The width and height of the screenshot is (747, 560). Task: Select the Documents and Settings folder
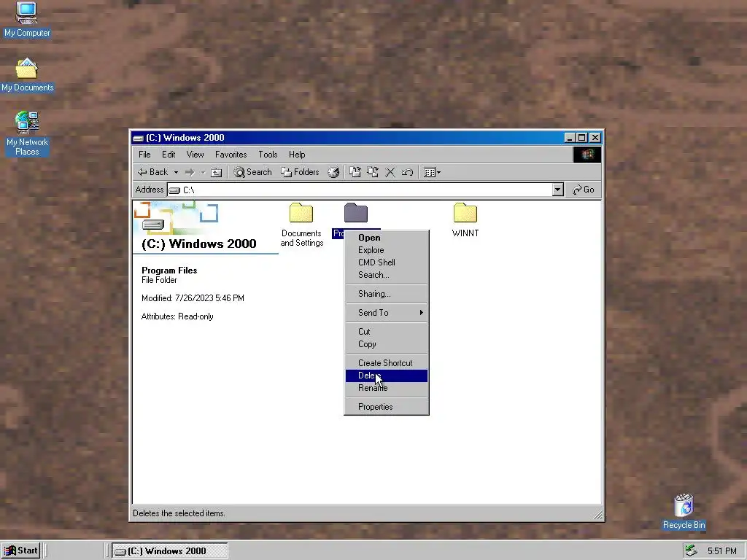[301, 225]
